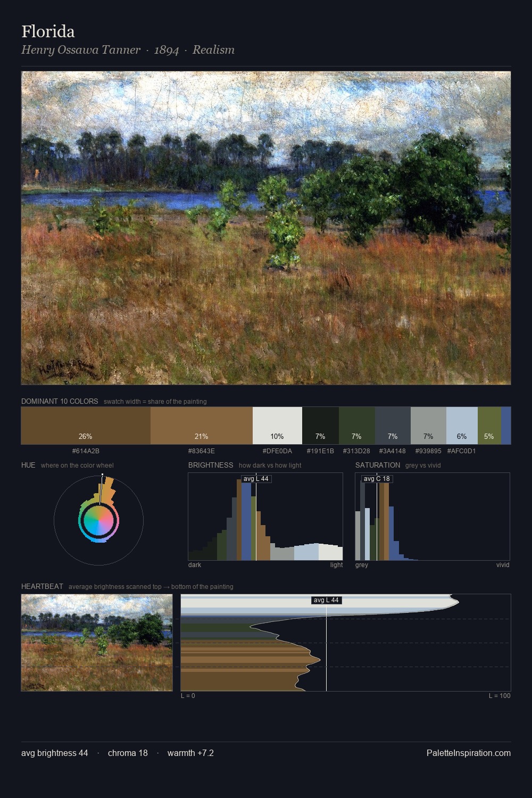Click the chroma 18 footer text
The width and height of the screenshot is (532, 798).
tap(128, 753)
